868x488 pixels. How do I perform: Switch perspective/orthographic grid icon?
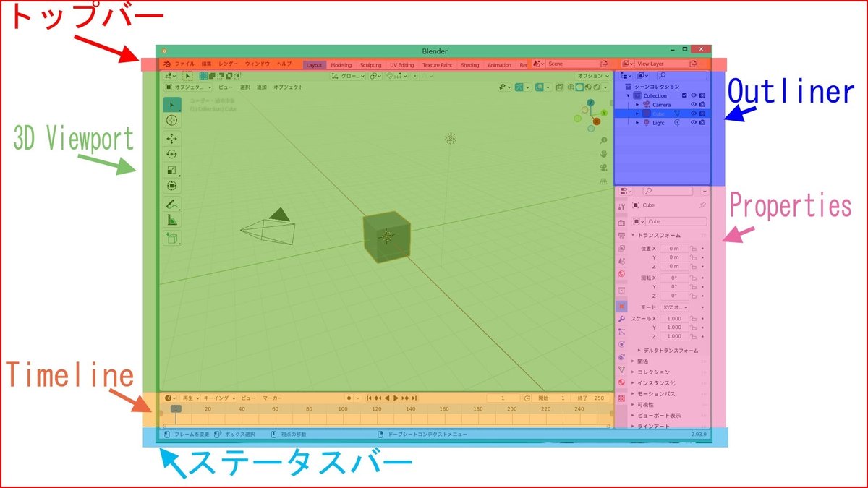pos(603,181)
